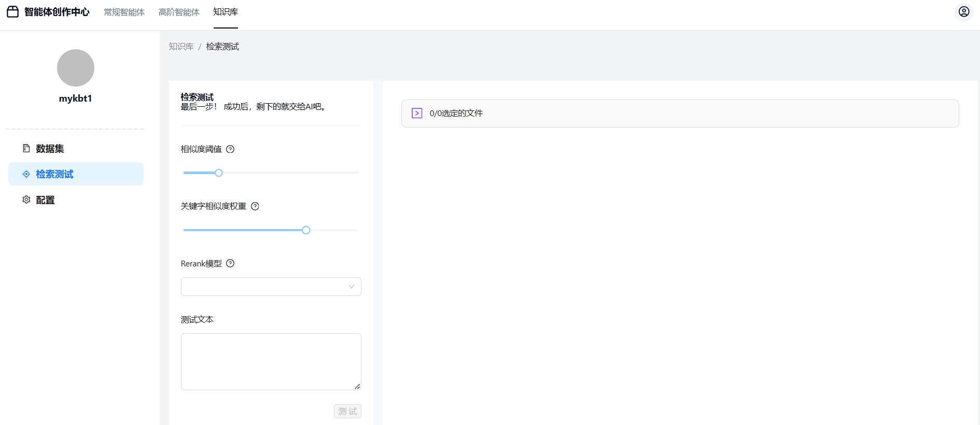Open the Rerank模型 dropdown
This screenshot has width=980, height=425.
click(264, 287)
